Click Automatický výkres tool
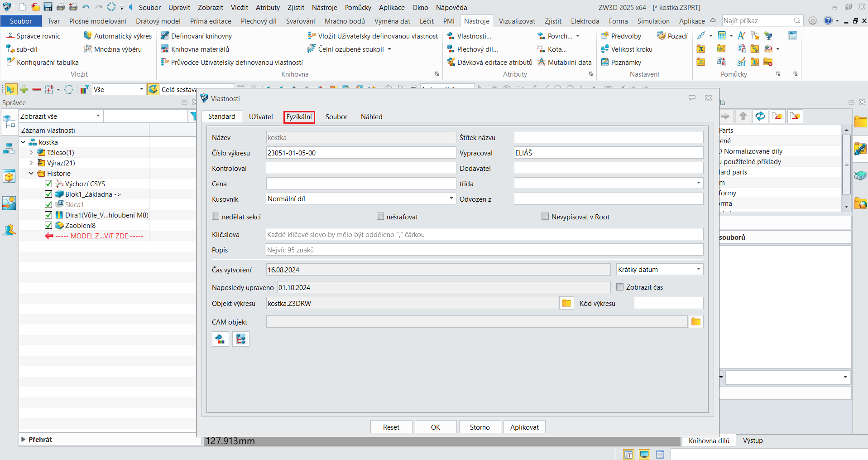 tap(118, 36)
